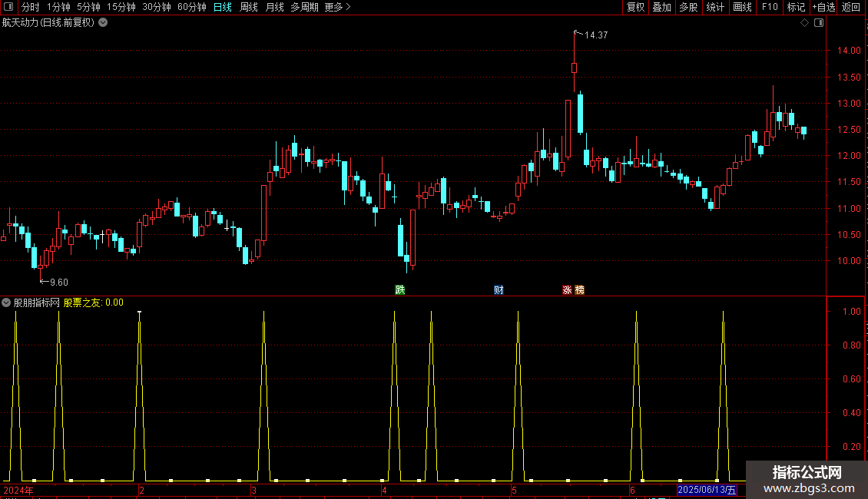Click the 14.00 price axis label
868x499 pixels.
(x=849, y=51)
